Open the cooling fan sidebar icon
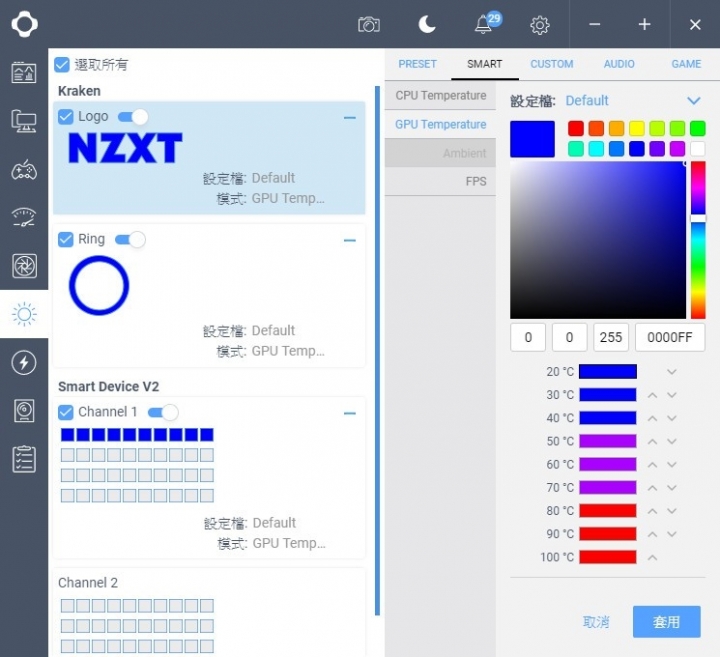The image size is (720, 657). pyautogui.click(x=24, y=266)
